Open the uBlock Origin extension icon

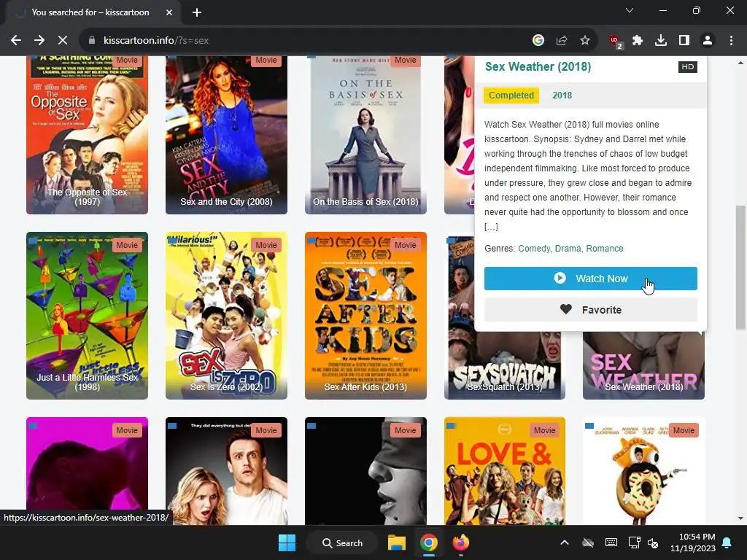point(616,42)
